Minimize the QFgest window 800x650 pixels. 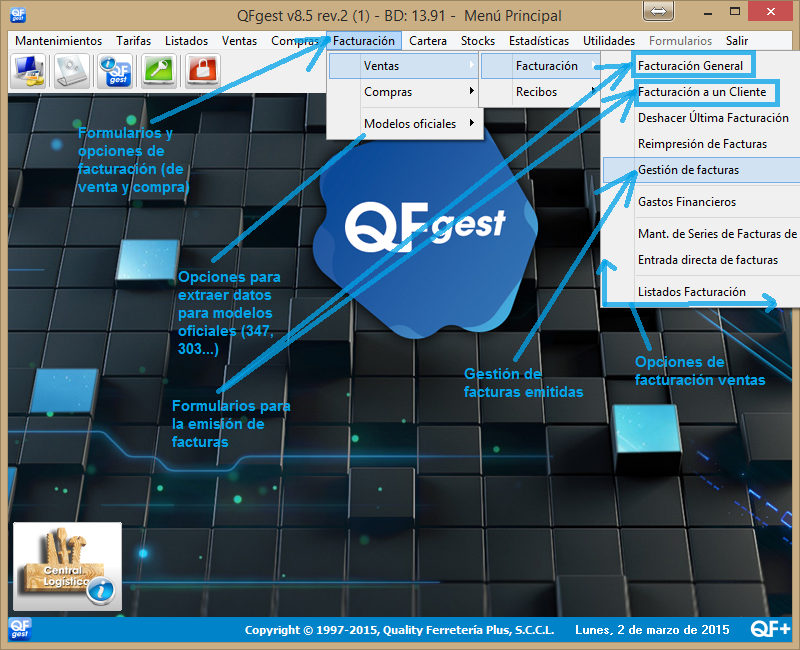point(707,12)
